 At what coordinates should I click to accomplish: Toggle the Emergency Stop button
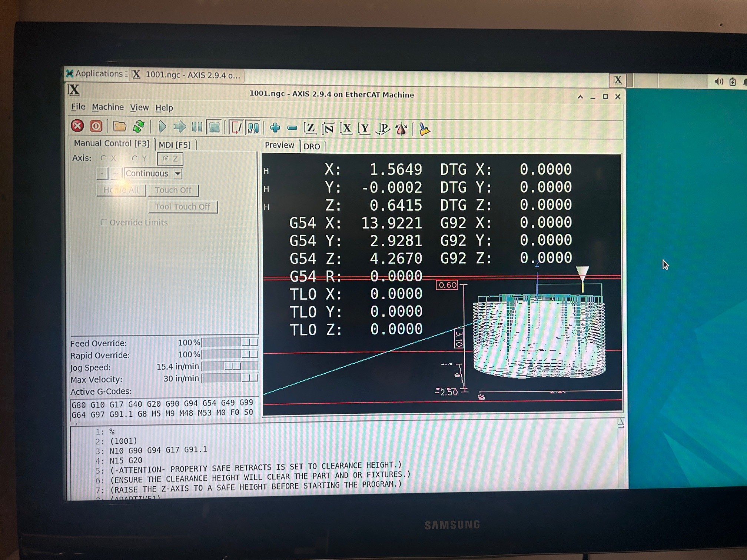tap(77, 126)
